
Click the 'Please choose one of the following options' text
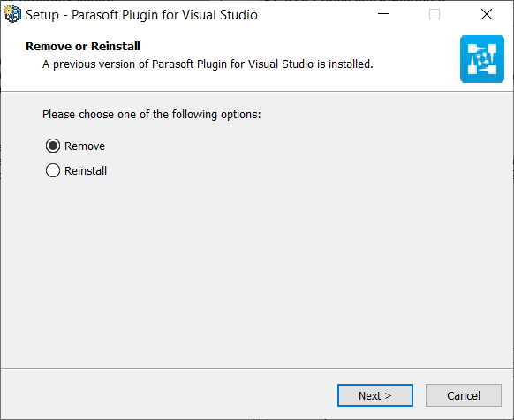(x=151, y=115)
